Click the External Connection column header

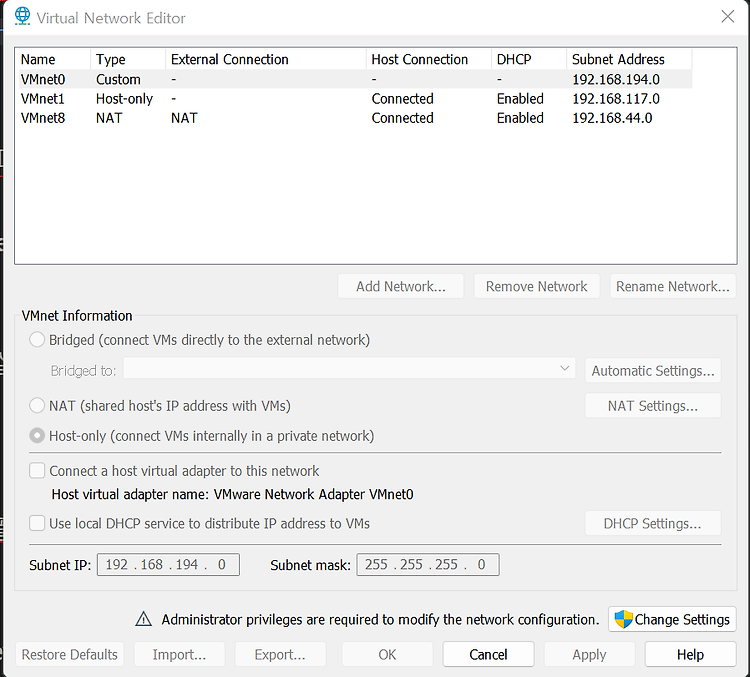[266, 59]
